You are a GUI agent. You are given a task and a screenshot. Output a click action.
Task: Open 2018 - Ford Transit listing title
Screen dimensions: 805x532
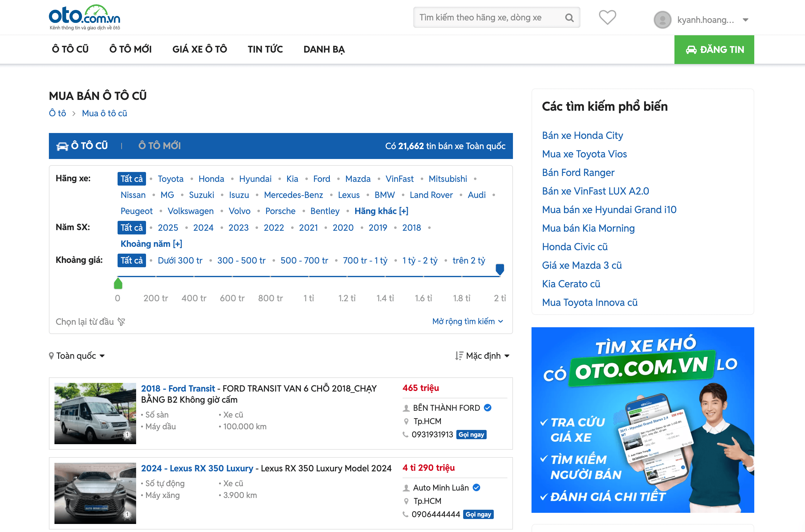coord(178,388)
